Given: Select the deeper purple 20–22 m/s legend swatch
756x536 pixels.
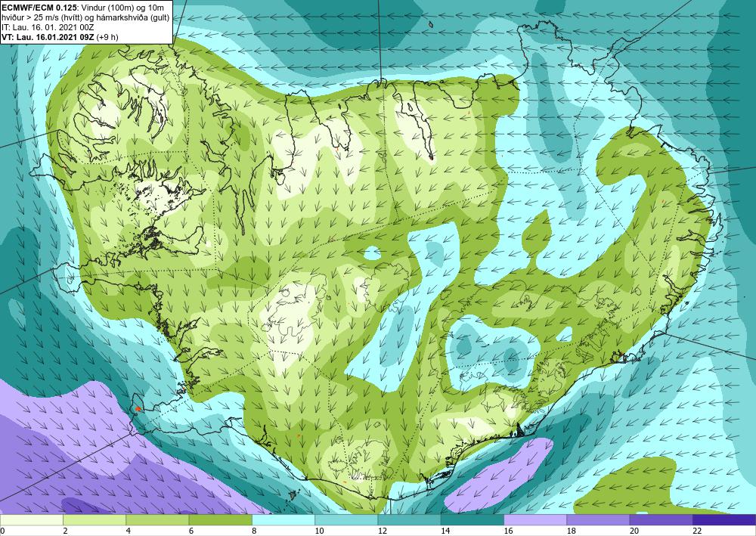Looking at the screenshot, I should click(661, 520).
